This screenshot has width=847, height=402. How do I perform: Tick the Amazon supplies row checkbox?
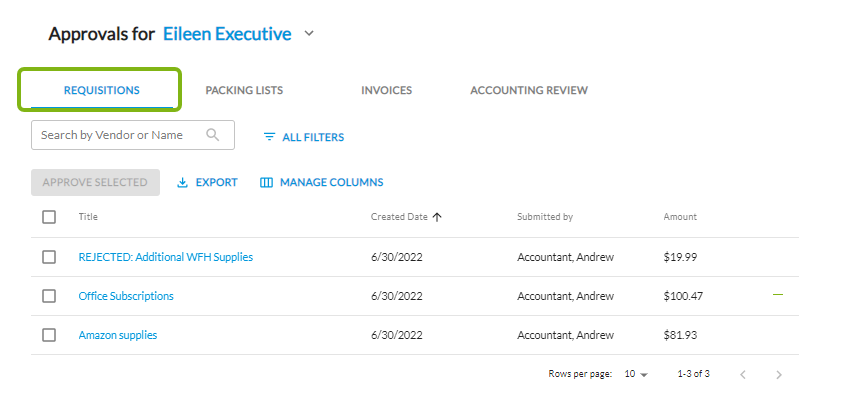[x=49, y=335]
